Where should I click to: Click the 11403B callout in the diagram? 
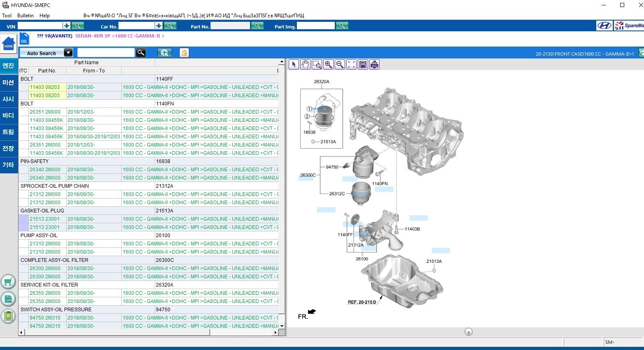412,229
